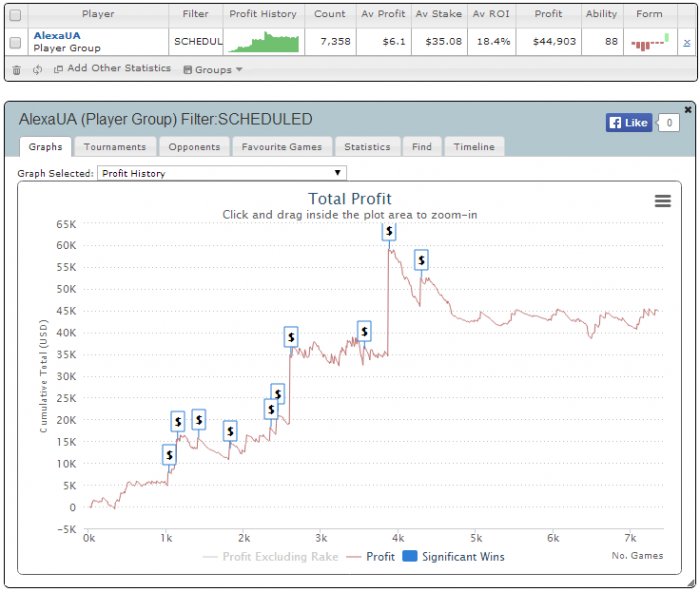
Task: Tick the AlexaUA row checkbox
Action: coord(15,42)
